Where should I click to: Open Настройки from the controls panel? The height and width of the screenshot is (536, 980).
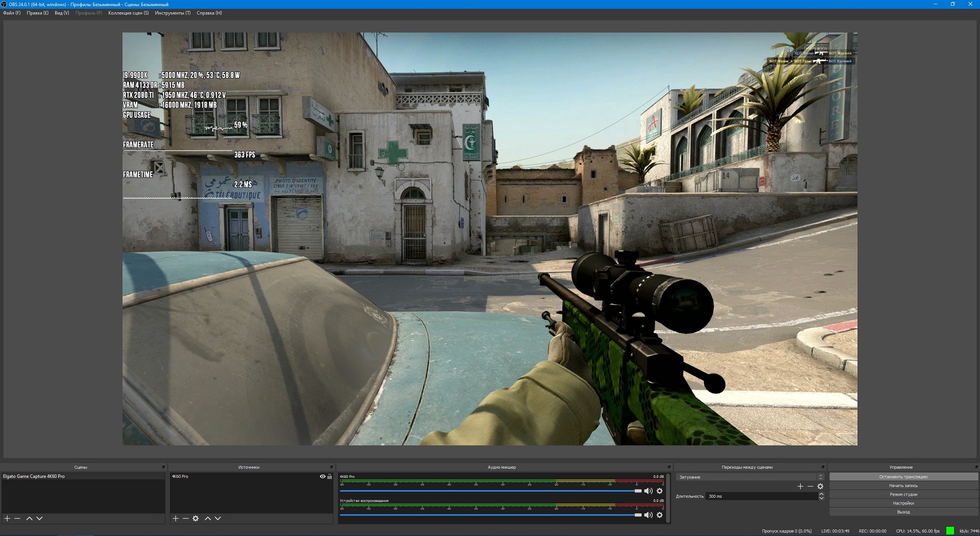(903, 503)
